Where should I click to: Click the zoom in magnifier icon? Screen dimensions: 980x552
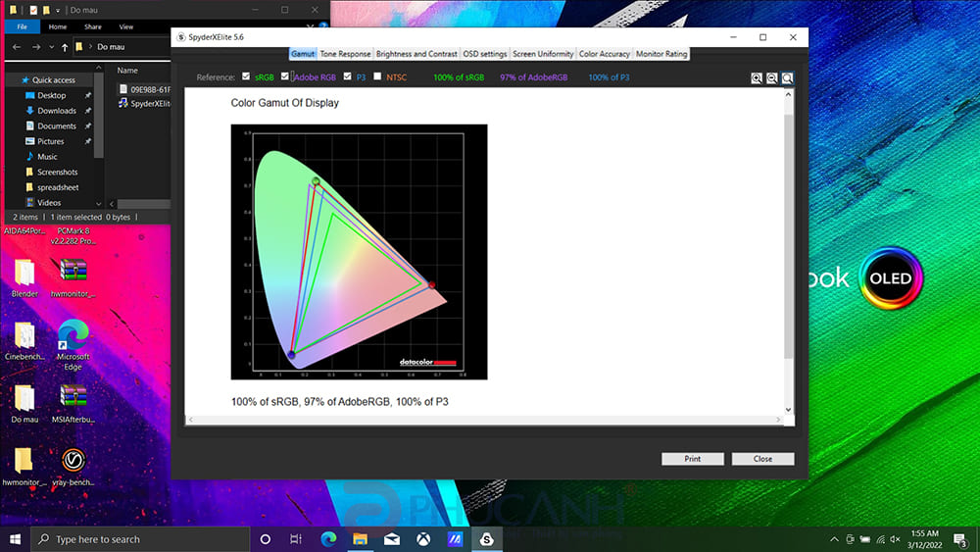(x=757, y=78)
